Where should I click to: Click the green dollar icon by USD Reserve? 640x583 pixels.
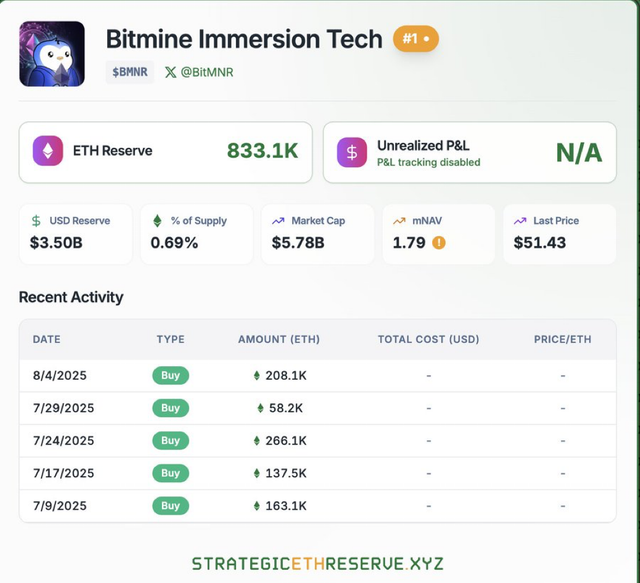[36, 221]
